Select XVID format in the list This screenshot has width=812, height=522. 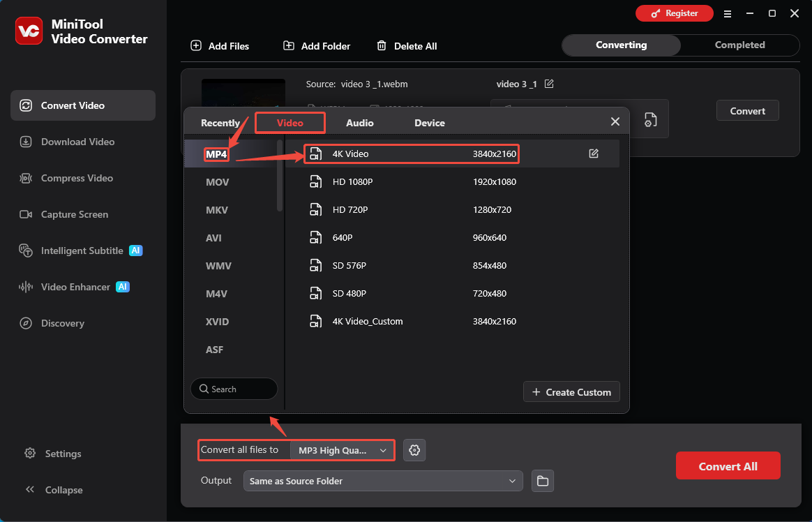217,322
